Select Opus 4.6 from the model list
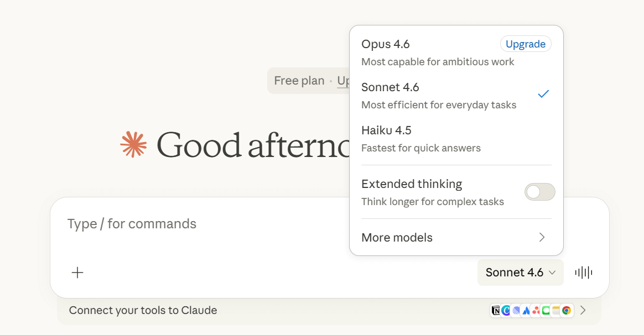 coord(420,52)
